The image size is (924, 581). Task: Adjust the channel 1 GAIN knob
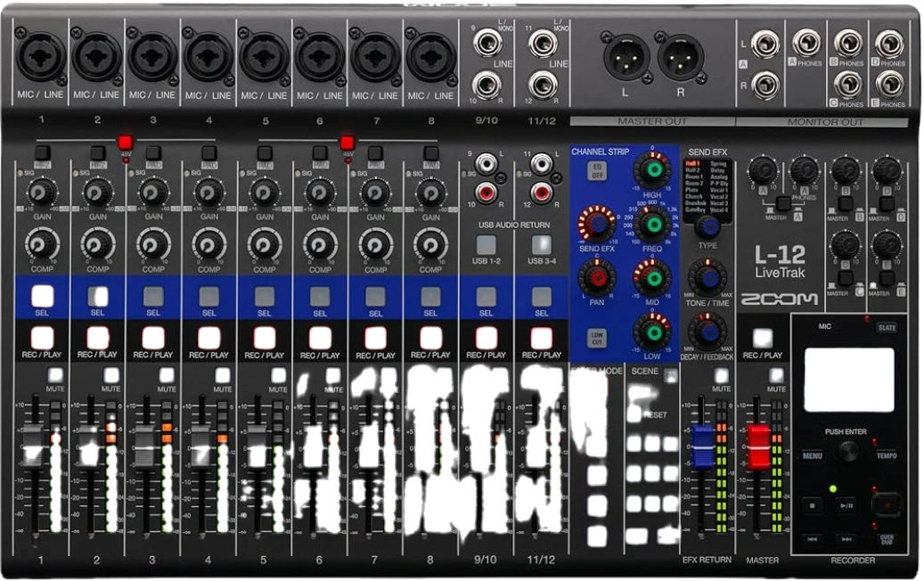(x=41, y=192)
